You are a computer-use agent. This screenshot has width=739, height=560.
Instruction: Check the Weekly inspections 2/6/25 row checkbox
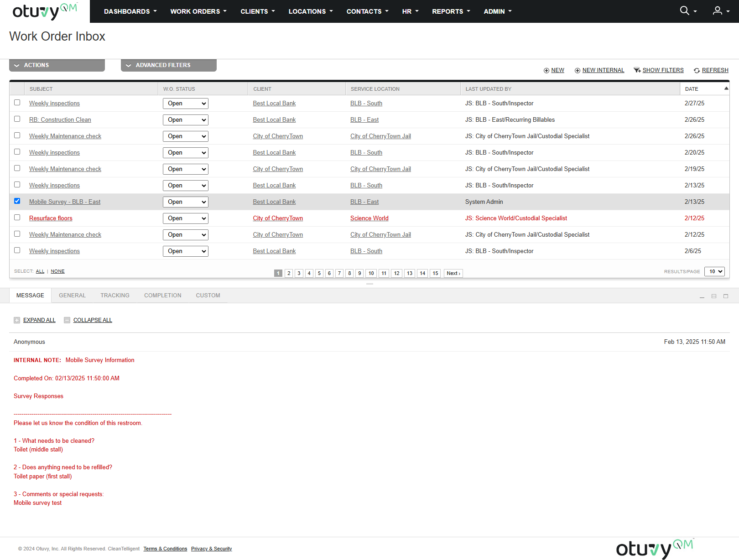click(x=17, y=250)
